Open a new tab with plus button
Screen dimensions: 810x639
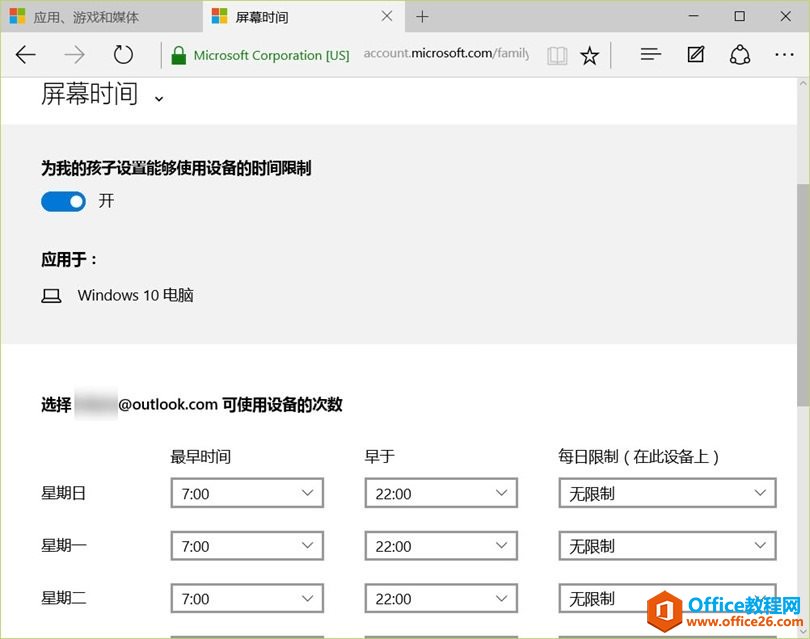(423, 17)
